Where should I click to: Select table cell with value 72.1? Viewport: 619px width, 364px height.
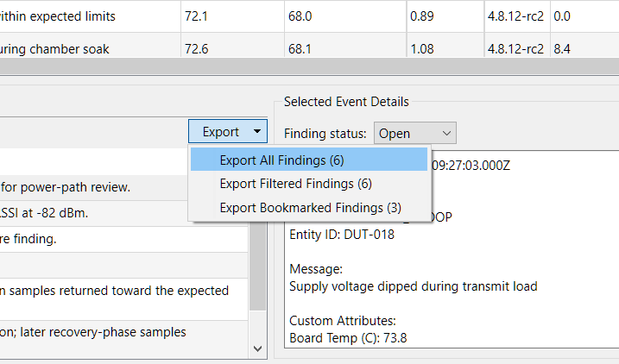(232, 16)
